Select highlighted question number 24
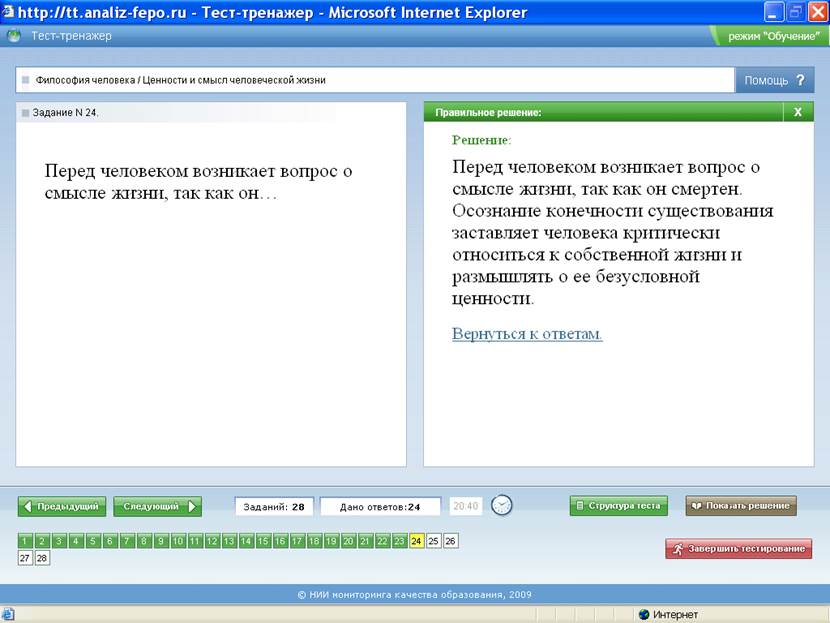This screenshot has height=623, width=830. point(417,541)
